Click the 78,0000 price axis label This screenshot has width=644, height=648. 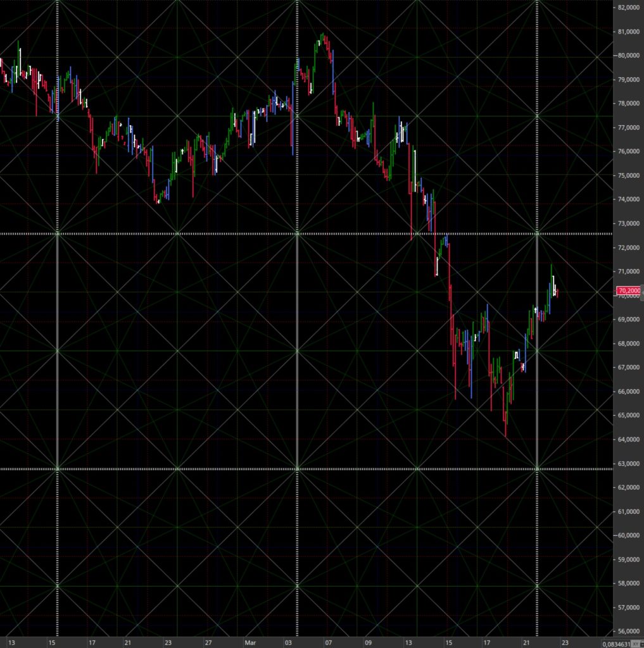click(629, 103)
